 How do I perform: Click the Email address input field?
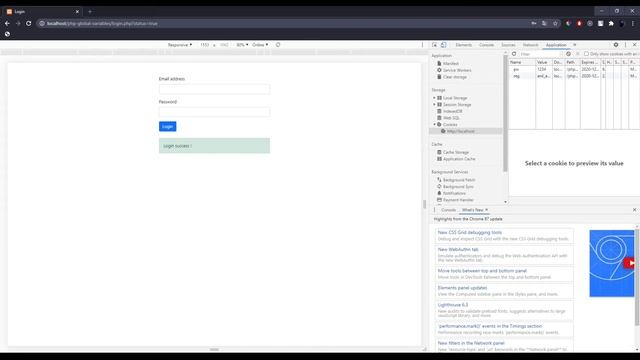tap(214, 89)
